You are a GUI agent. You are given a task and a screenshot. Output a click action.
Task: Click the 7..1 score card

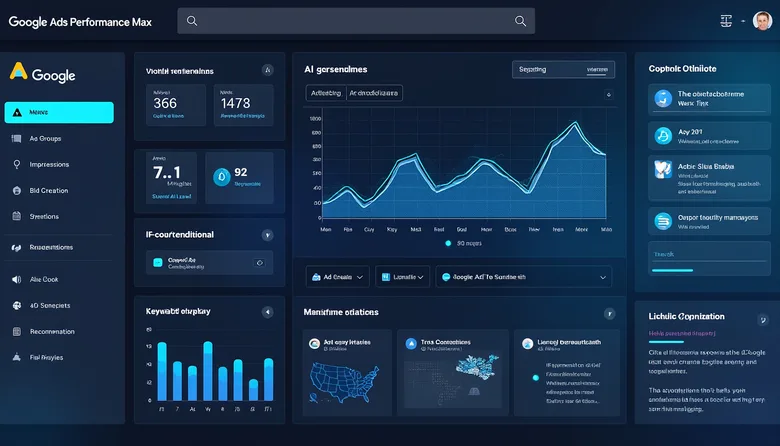click(x=172, y=178)
